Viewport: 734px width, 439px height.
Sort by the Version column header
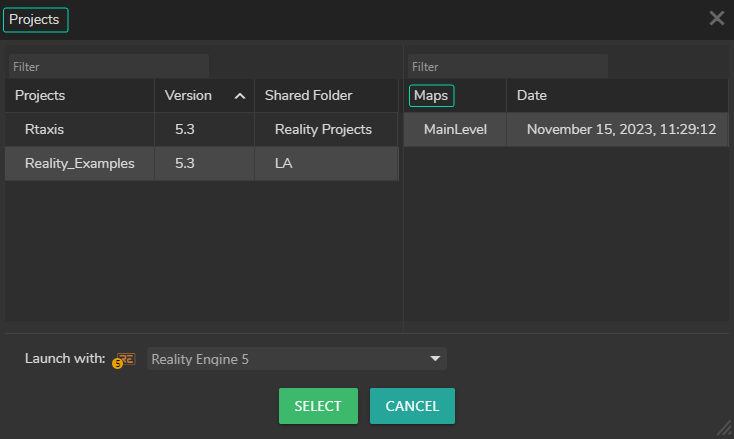(x=189, y=96)
